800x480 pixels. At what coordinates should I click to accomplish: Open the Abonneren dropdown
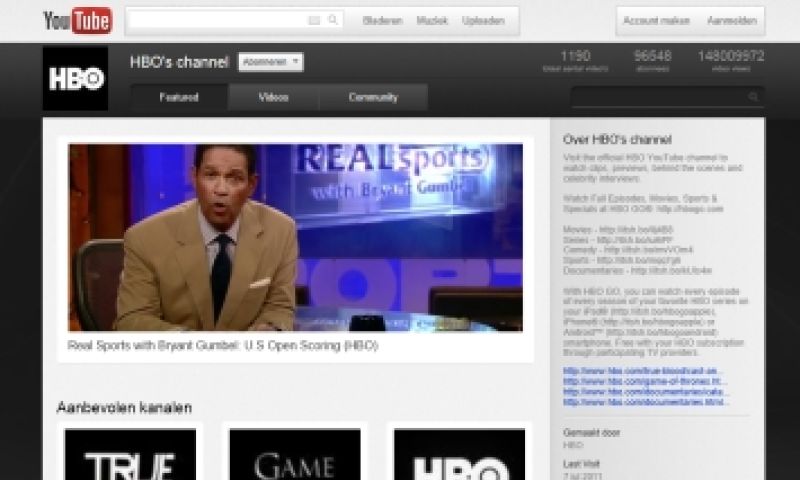point(271,62)
